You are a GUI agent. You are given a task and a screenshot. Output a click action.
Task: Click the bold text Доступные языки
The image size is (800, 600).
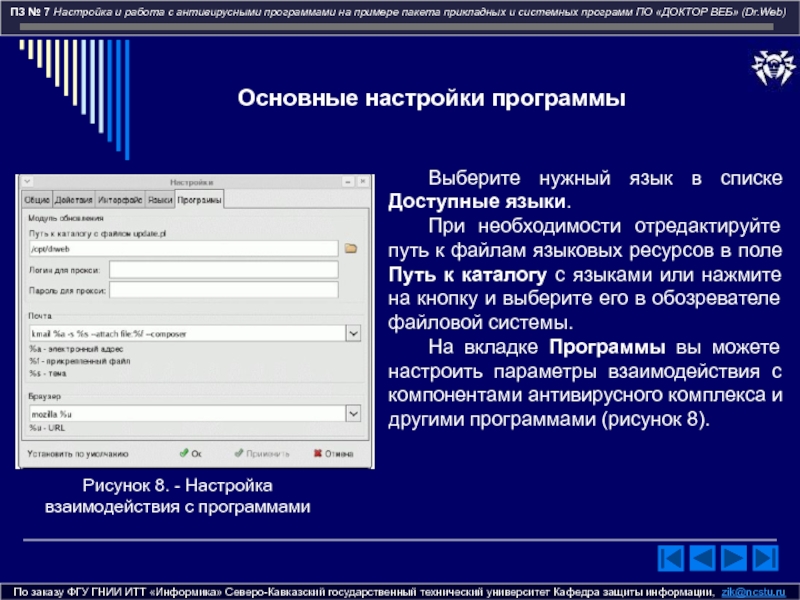(x=477, y=202)
